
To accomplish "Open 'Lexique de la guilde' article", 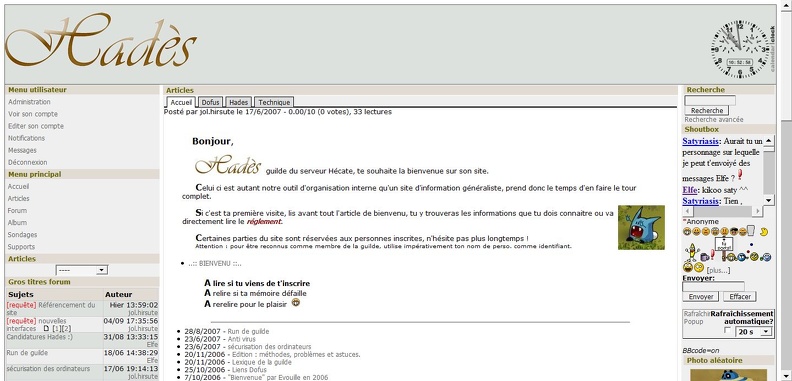I will [x=262, y=362].
